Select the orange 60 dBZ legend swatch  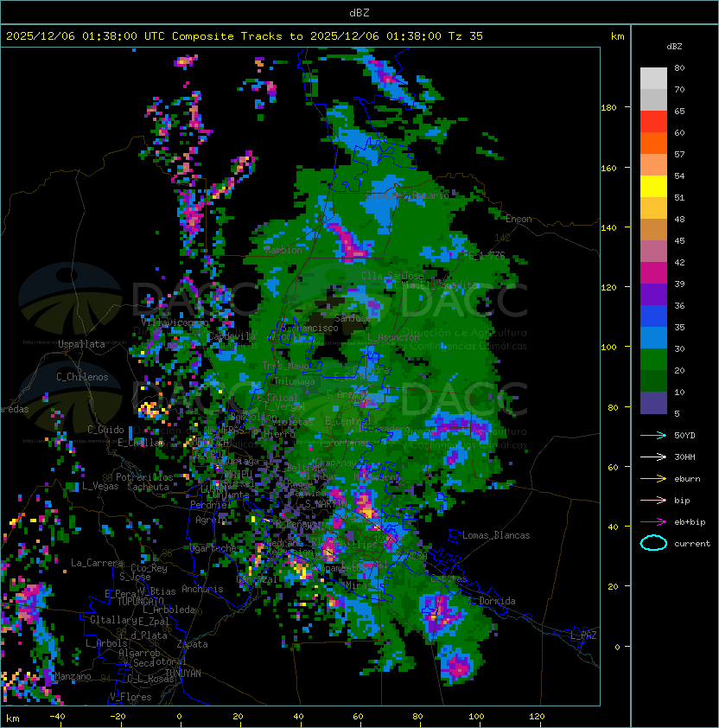click(x=653, y=143)
